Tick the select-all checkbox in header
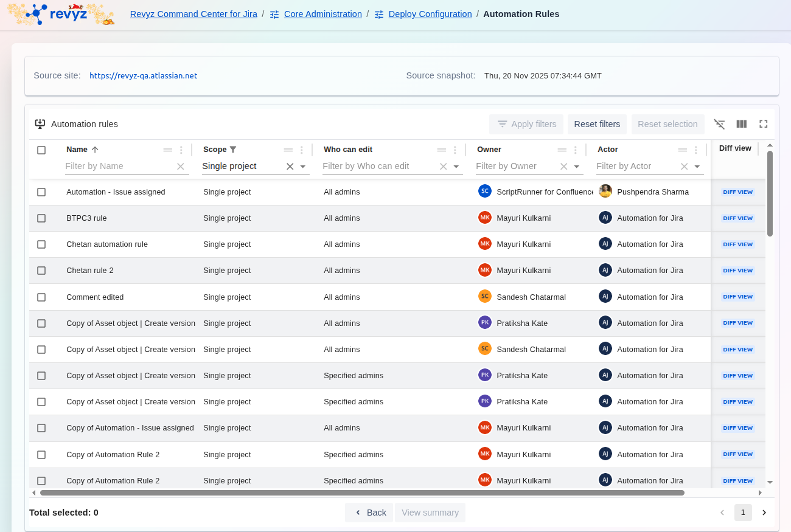The image size is (791, 532). click(x=41, y=150)
